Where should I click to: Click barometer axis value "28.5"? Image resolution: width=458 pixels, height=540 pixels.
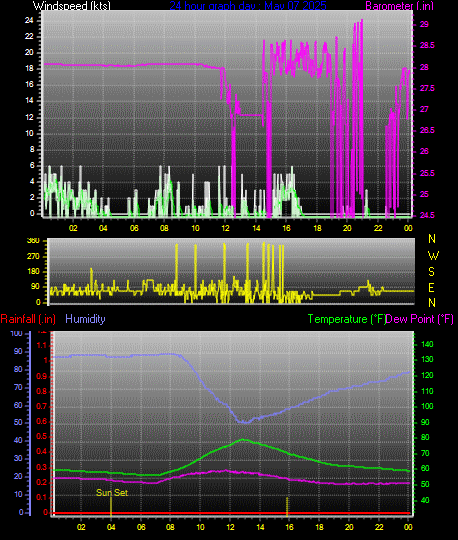[x=427, y=45]
